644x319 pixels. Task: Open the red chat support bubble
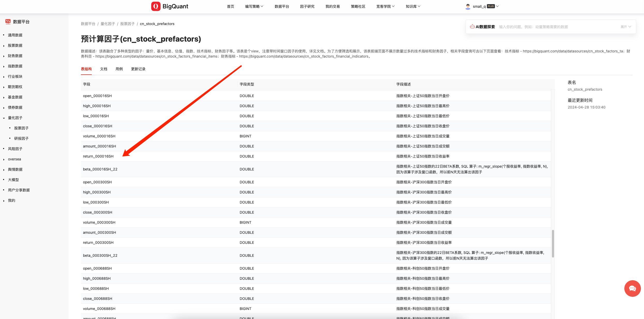pyautogui.click(x=632, y=289)
